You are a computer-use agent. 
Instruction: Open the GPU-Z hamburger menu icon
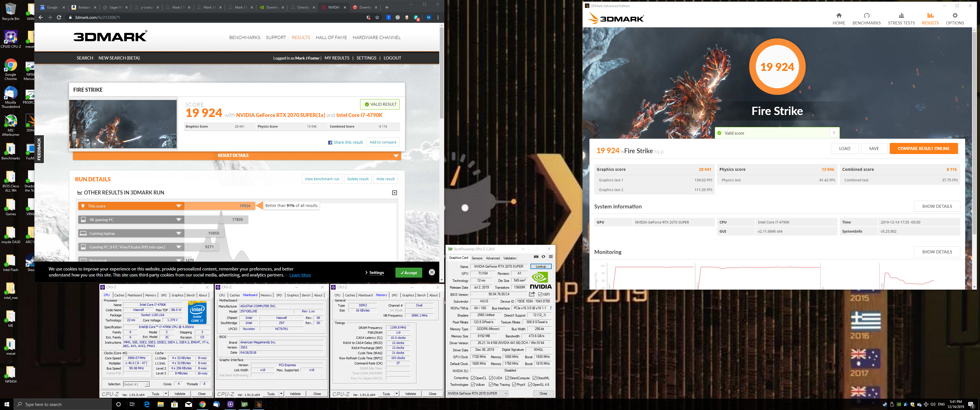550,257
